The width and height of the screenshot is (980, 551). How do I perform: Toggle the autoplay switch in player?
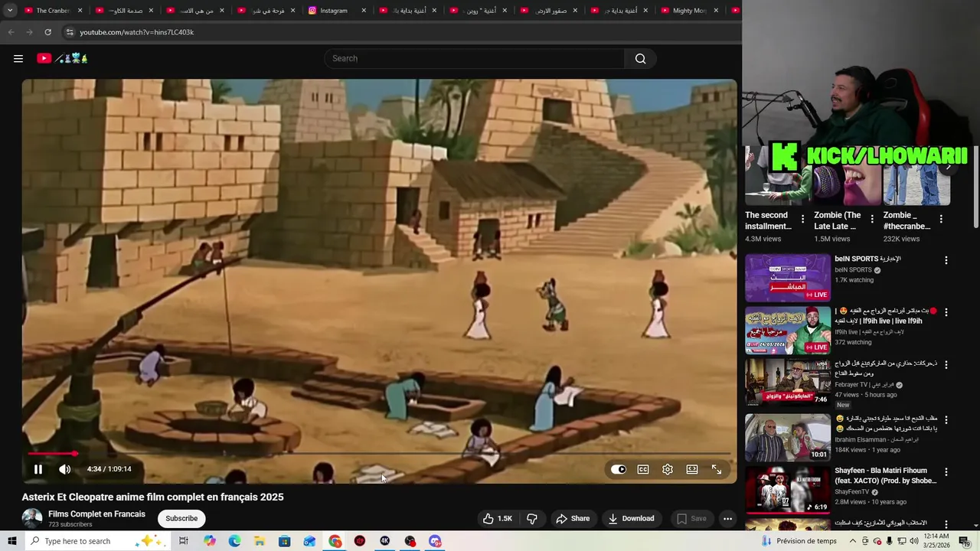pos(619,469)
